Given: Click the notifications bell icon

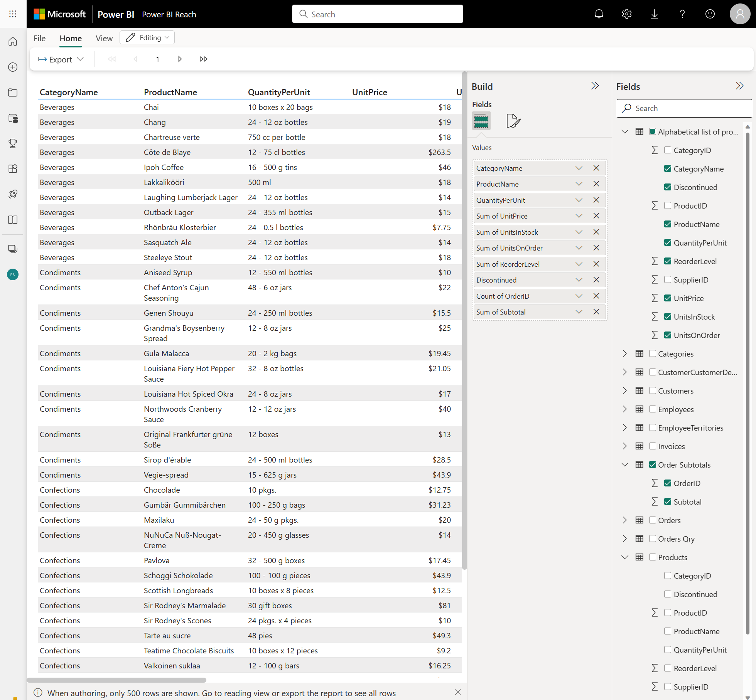Looking at the screenshot, I should pyautogui.click(x=599, y=13).
